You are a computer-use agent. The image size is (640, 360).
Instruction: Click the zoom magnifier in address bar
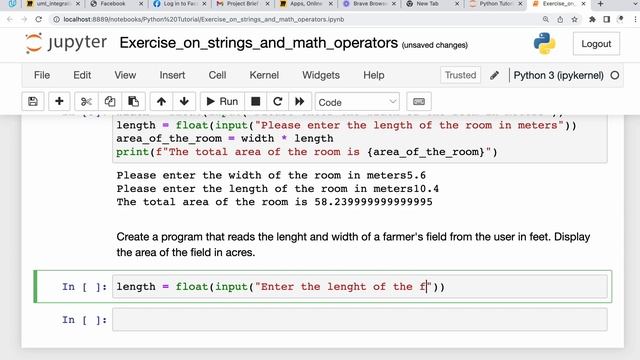[546, 19]
